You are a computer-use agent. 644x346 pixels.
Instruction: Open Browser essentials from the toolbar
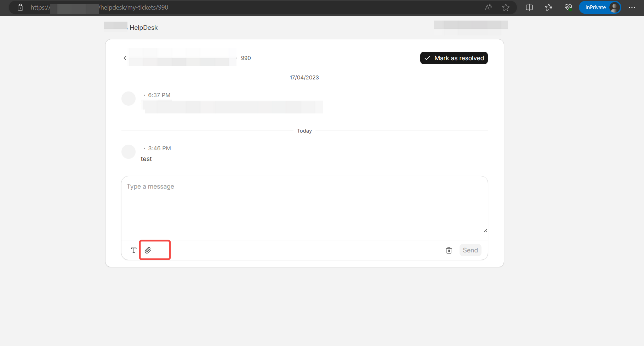coord(568,7)
